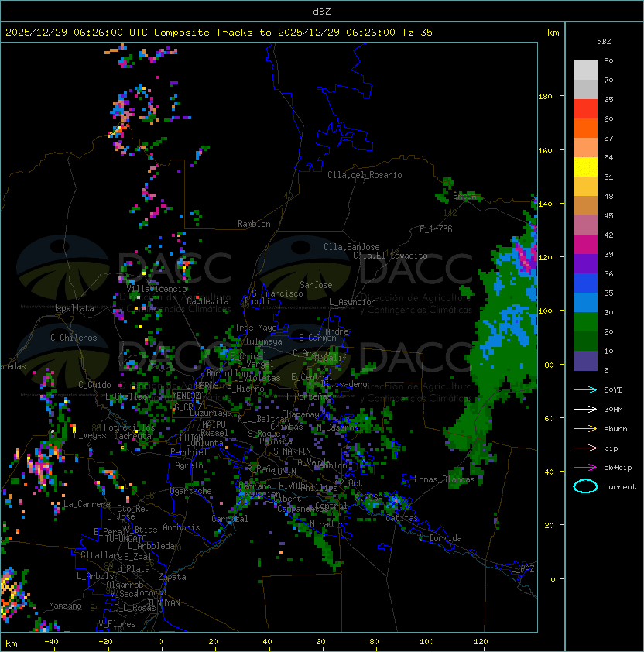Click the 'Villavicencio' map label

click(x=156, y=289)
